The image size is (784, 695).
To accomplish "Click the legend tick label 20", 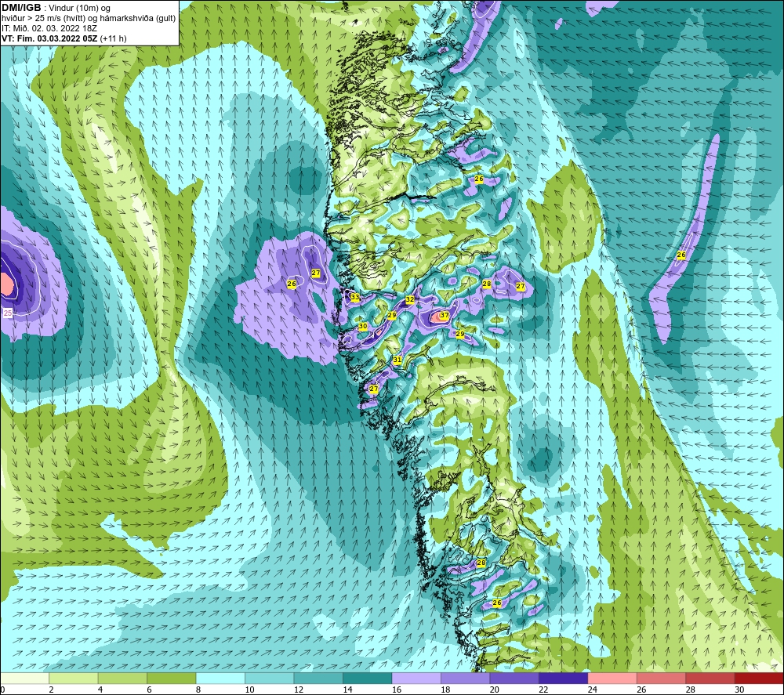I will (x=495, y=690).
